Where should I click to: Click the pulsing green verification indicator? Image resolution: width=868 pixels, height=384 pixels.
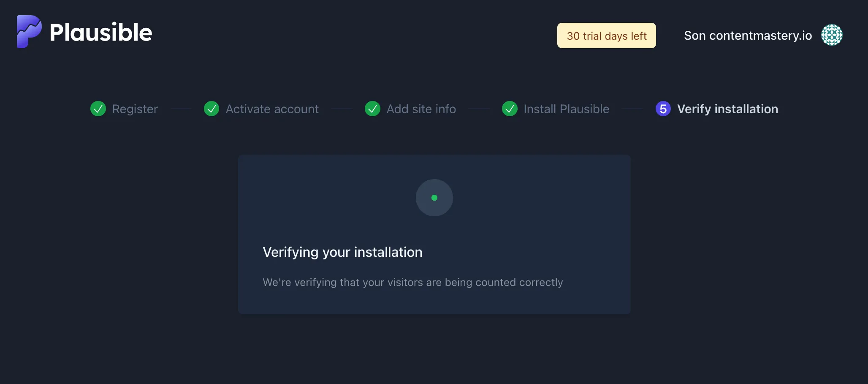click(x=434, y=198)
